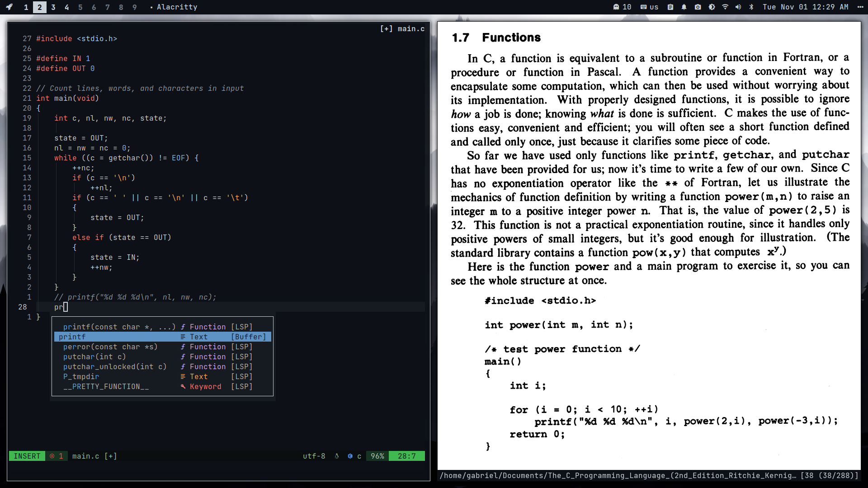The height and width of the screenshot is (488, 868).
Task: Open the Wi-Fi network indicator
Action: click(725, 7)
